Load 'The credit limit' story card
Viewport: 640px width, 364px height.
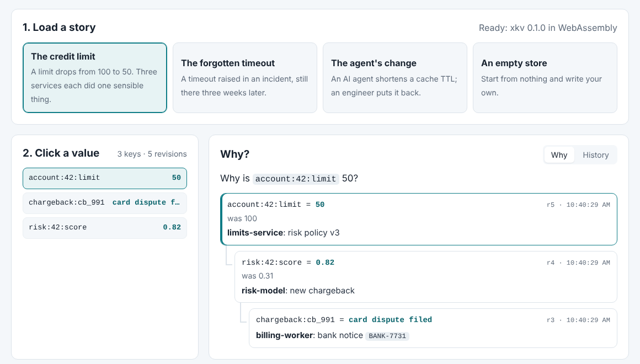tap(95, 78)
